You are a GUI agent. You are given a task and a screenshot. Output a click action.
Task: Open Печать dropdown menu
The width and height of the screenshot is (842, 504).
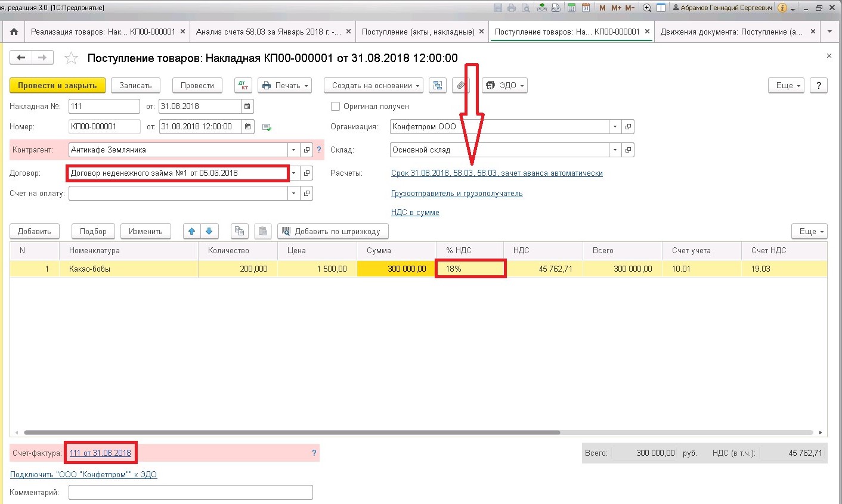(286, 85)
